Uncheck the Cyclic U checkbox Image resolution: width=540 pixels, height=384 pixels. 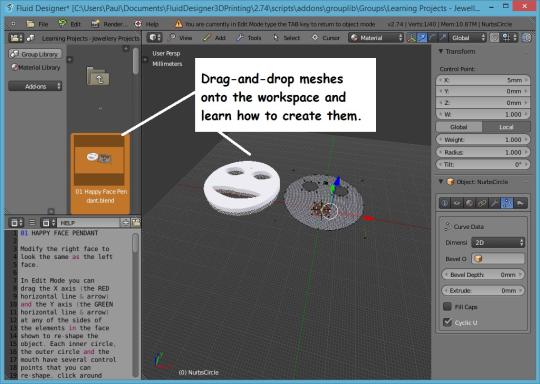pos(447,322)
